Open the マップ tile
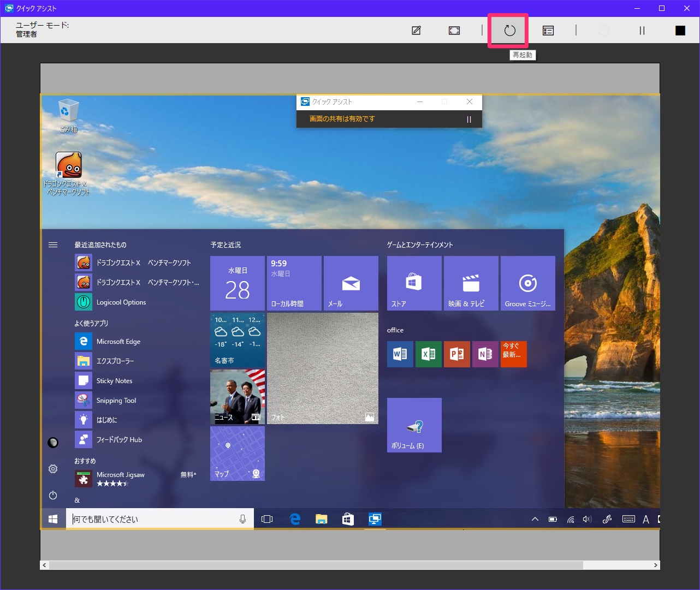 click(238, 454)
